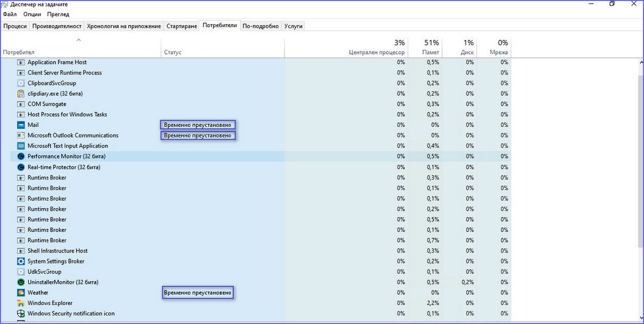Switch to the Процеси tab
The width and height of the screenshot is (644, 324).
click(15, 26)
